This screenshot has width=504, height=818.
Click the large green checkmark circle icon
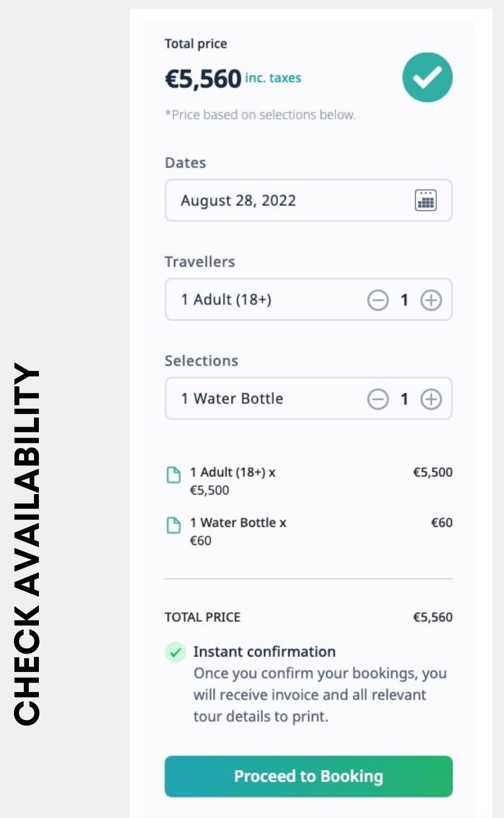(x=427, y=77)
